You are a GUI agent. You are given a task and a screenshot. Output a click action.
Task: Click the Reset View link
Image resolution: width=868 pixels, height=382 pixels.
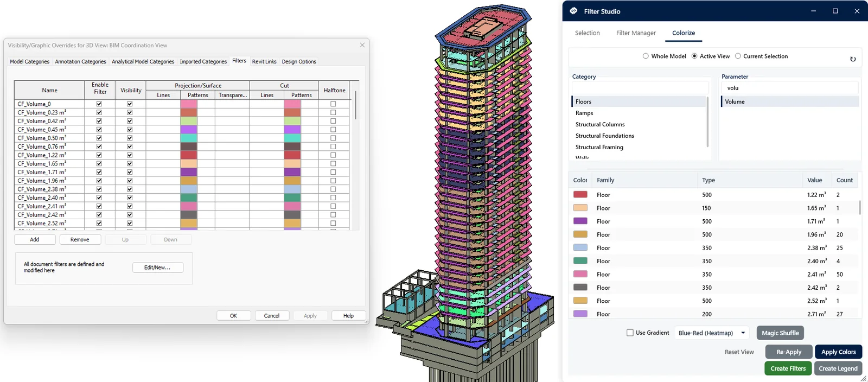[739, 352]
